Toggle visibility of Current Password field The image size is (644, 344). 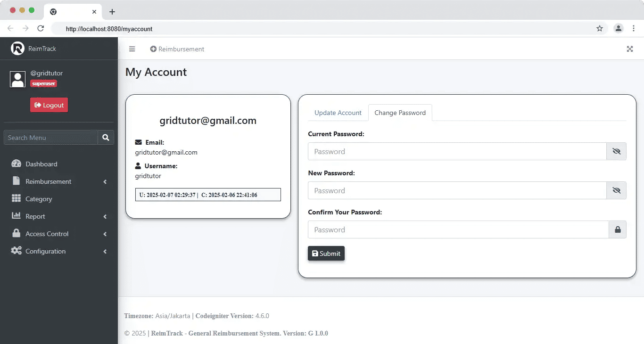(x=616, y=151)
